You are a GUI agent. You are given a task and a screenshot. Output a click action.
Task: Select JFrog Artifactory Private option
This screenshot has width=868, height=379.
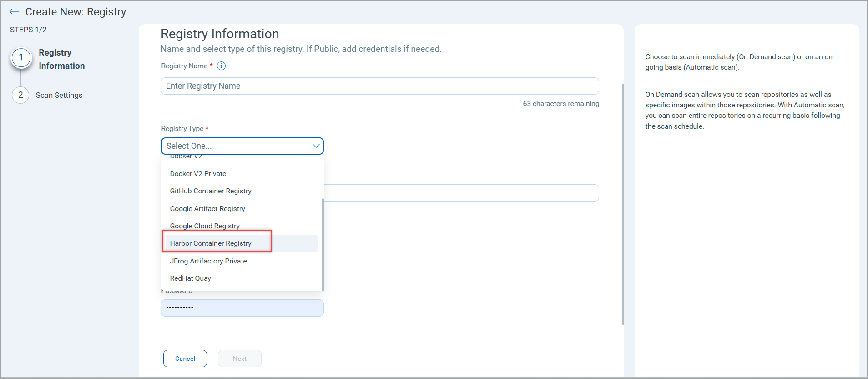click(208, 261)
